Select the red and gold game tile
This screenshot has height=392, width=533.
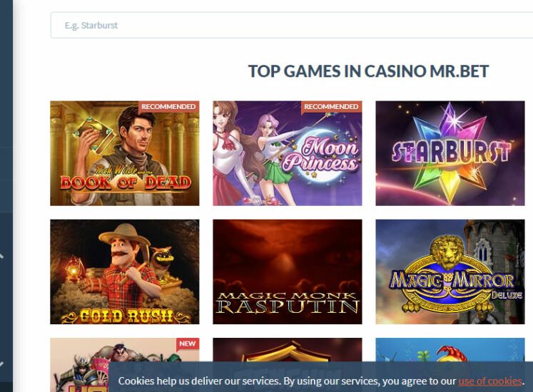click(288, 350)
